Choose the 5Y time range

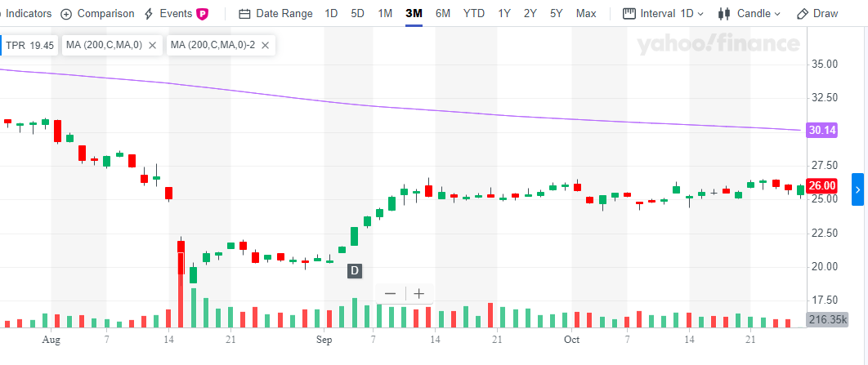point(556,14)
